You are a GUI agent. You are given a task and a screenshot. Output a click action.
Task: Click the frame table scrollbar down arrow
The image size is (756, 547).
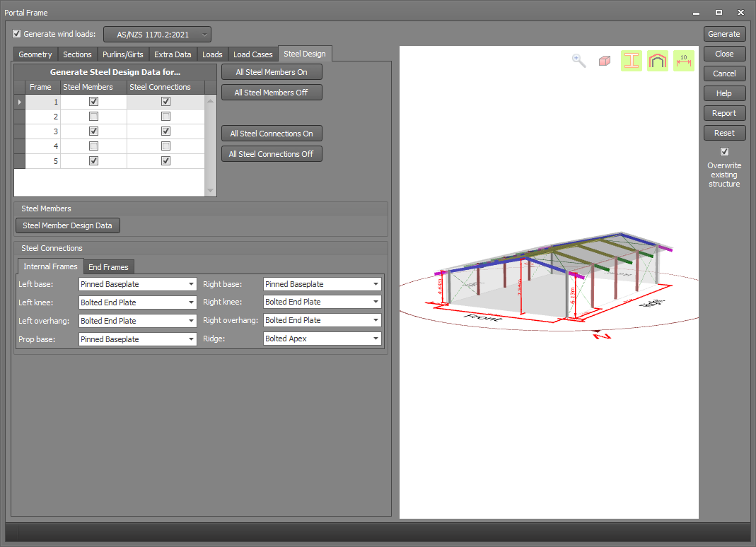coord(210,191)
